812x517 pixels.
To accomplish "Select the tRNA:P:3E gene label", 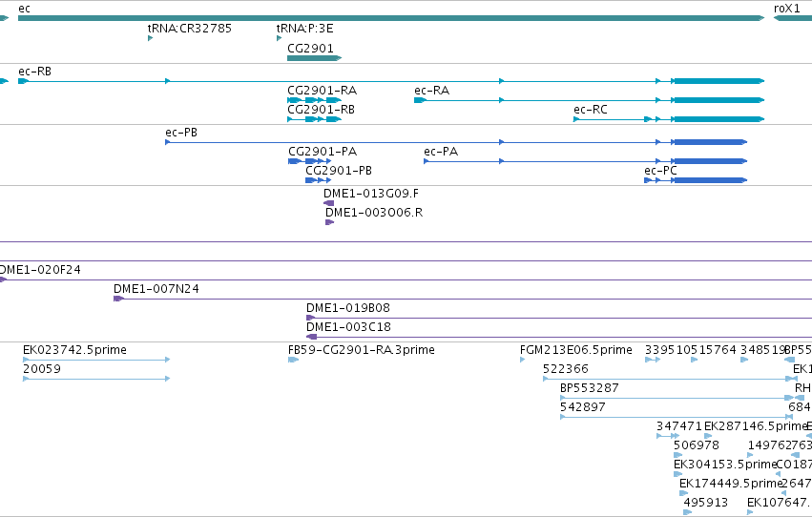I will [304, 28].
